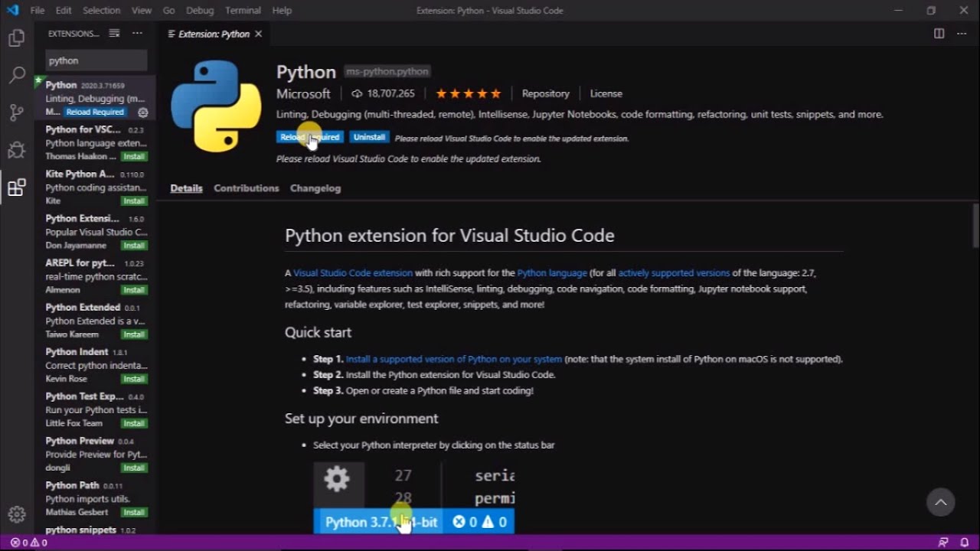
Task: Click Reload Required in the extensions list
Action: pyautogui.click(x=95, y=112)
